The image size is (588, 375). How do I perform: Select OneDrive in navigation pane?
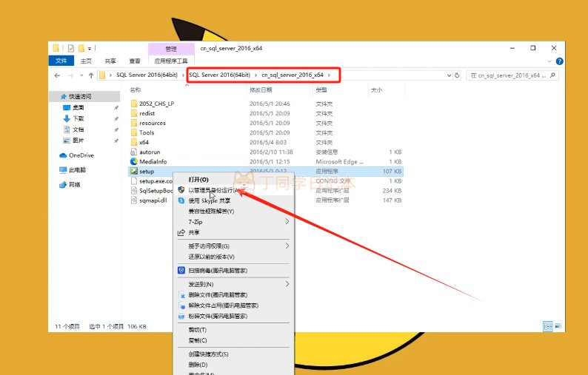(x=81, y=155)
